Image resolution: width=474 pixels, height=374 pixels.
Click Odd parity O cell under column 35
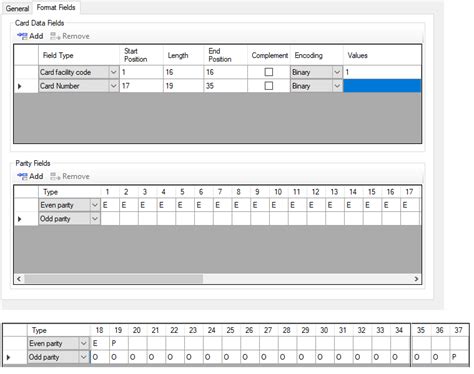(x=421, y=357)
